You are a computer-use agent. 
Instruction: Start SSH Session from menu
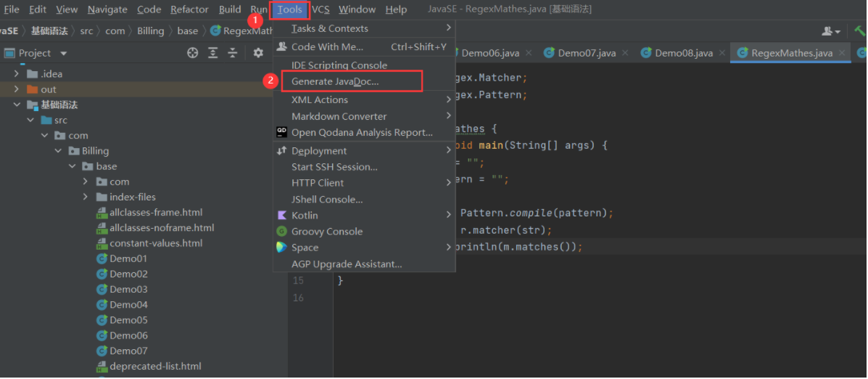pyautogui.click(x=364, y=167)
